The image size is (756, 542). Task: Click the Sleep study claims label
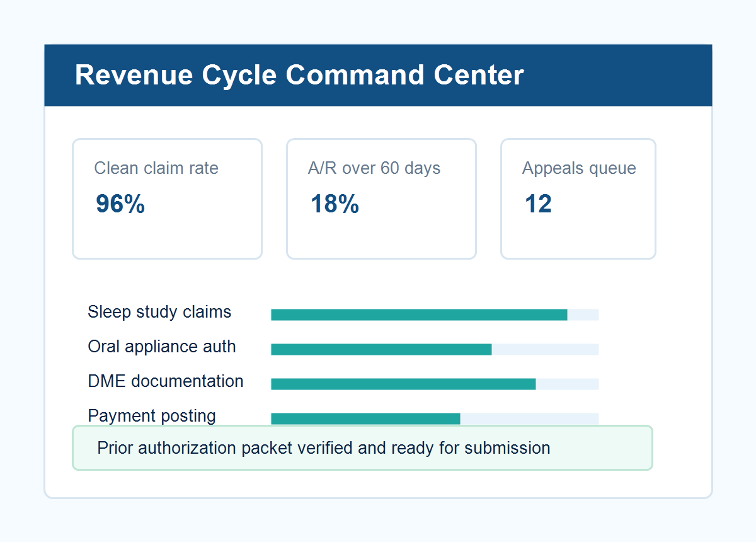pos(159,312)
